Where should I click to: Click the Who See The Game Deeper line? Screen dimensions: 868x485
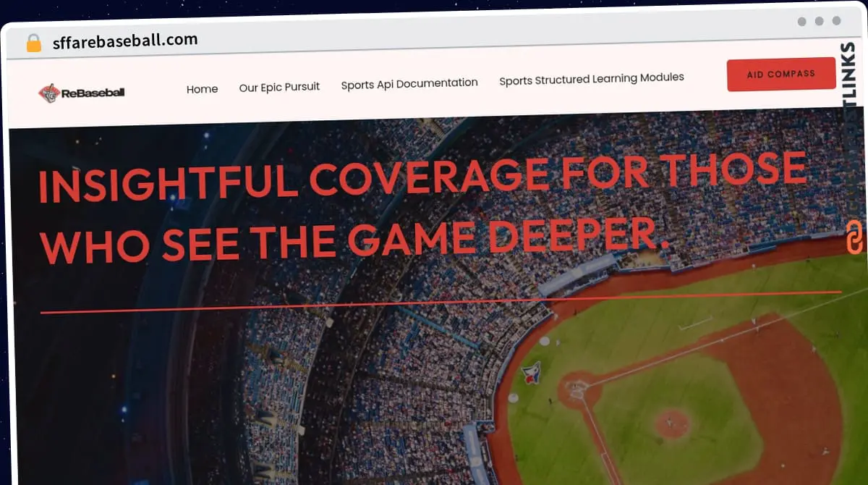coord(354,240)
